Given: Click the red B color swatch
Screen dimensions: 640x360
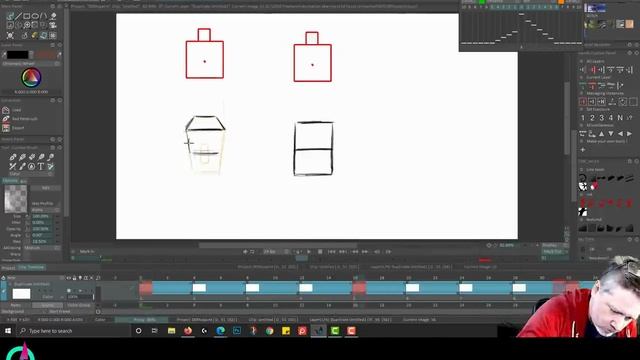Looking at the screenshot, I should click(44, 54).
